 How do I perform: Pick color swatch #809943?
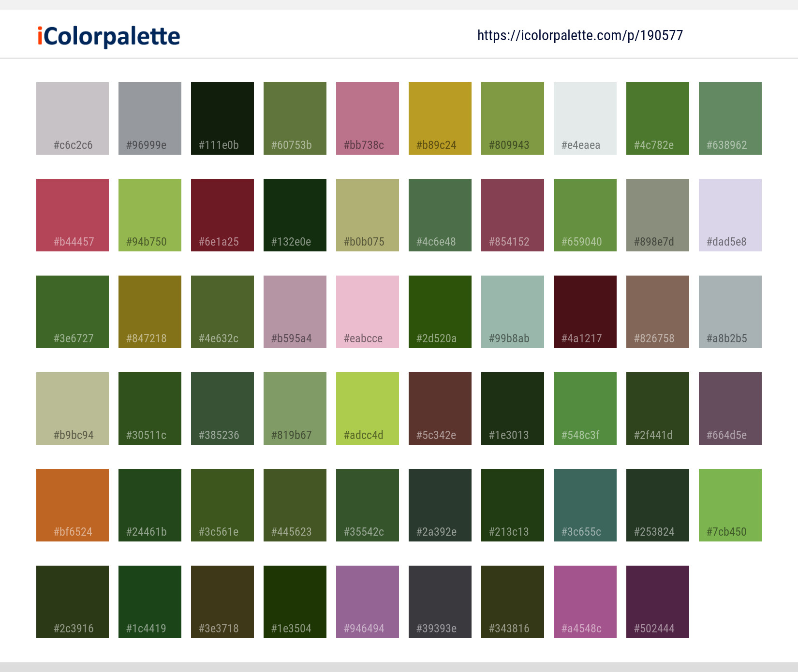click(x=513, y=118)
